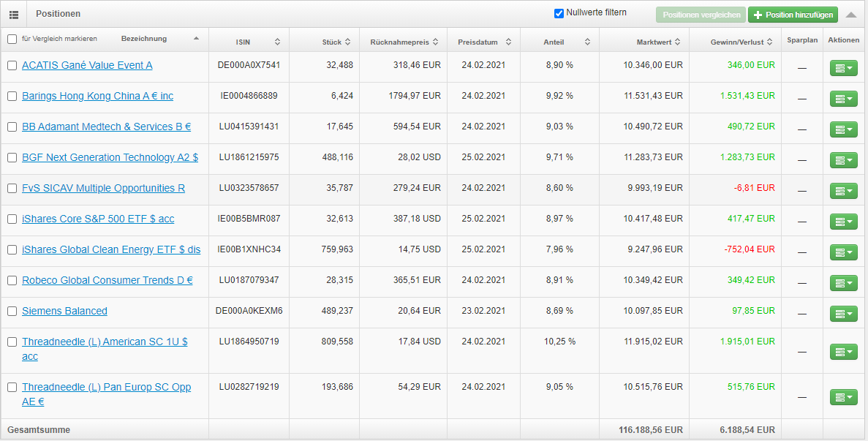Click the Sparplan column header
The image size is (868, 441).
tap(802, 40)
